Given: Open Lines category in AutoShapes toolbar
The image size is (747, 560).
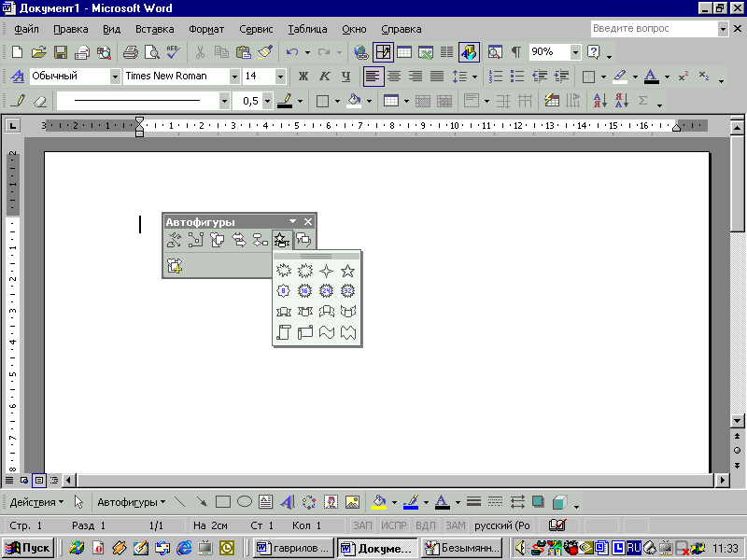Looking at the screenshot, I should pos(174,240).
